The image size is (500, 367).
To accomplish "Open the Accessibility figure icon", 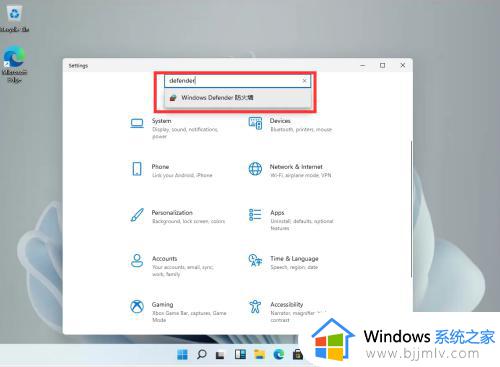I will [x=255, y=306].
